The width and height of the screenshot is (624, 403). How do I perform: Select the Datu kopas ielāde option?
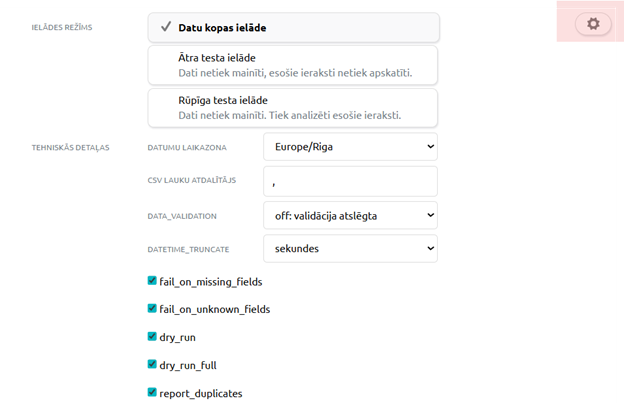pos(294,27)
